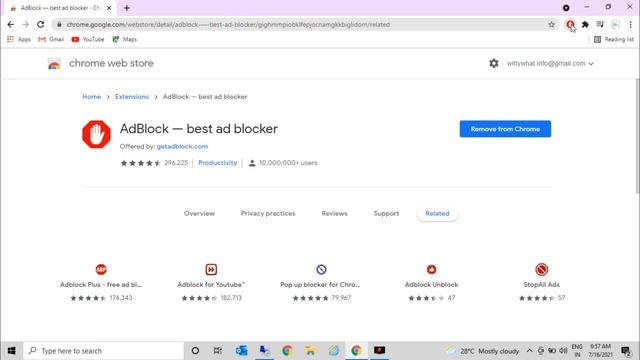The width and height of the screenshot is (640, 360).
Task: Open Adblock for Youtube extension icon
Action: (x=211, y=269)
